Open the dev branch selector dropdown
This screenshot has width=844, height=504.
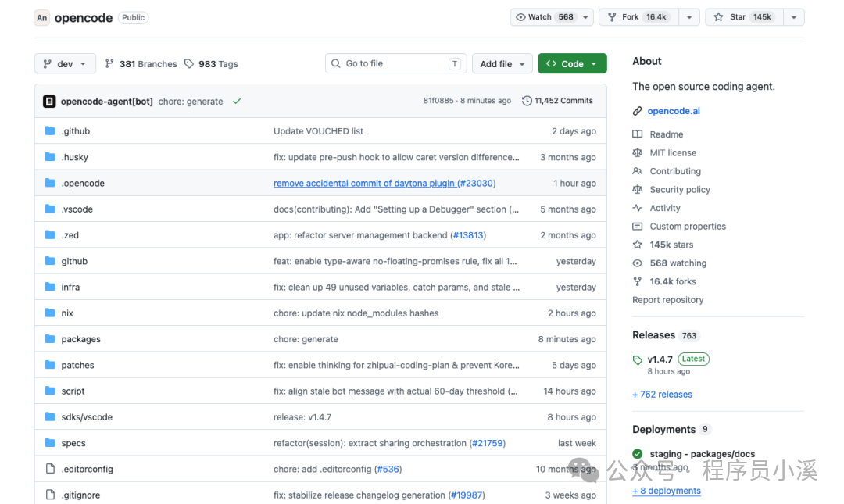click(x=65, y=63)
